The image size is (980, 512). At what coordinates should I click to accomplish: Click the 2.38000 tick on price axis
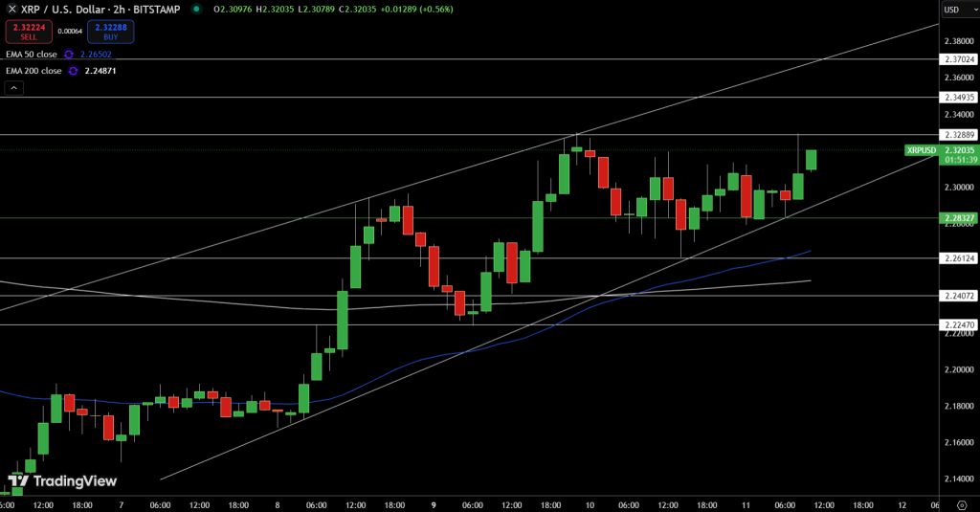[959, 41]
